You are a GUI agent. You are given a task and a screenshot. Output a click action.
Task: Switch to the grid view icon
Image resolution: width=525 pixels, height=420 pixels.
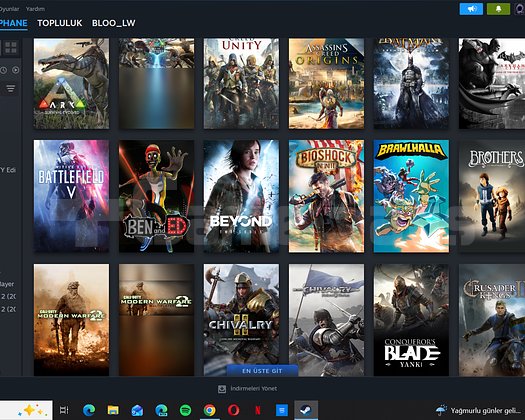coord(11,48)
